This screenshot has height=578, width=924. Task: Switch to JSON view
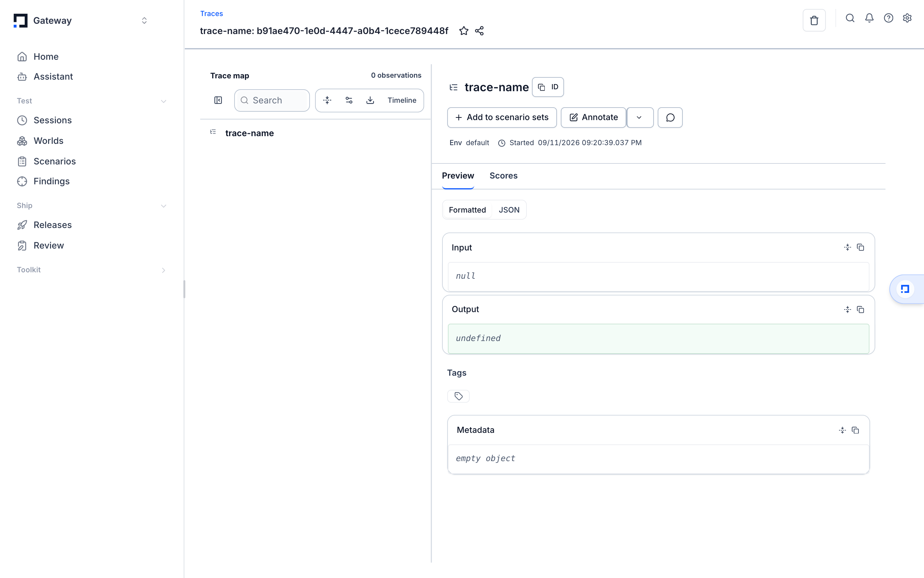[x=509, y=210]
